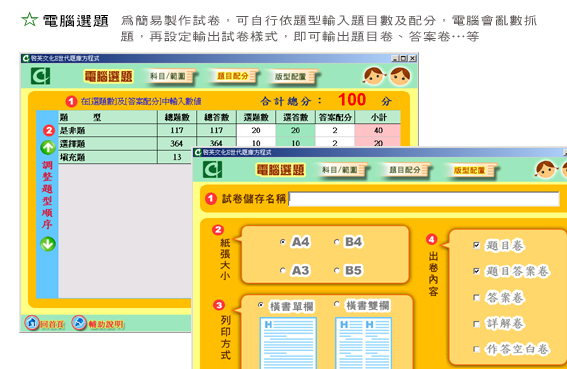Click the 題型 column header
Screen dimensions: 567x369
pos(108,117)
